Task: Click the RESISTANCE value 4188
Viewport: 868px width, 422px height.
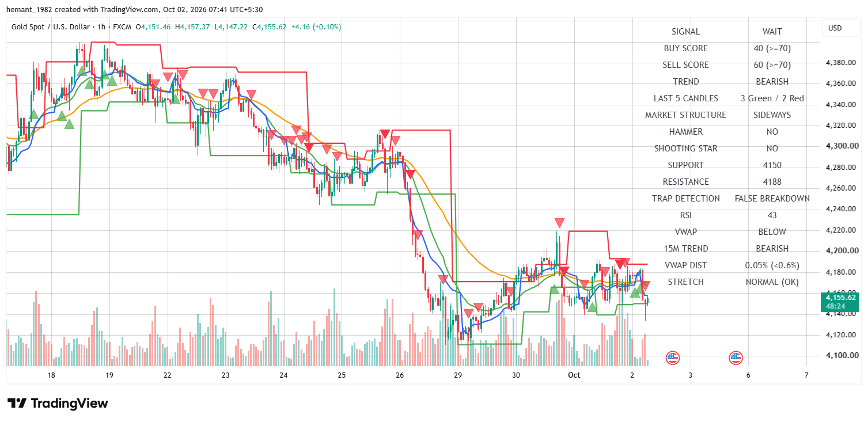Action: (x=772, y=182)
